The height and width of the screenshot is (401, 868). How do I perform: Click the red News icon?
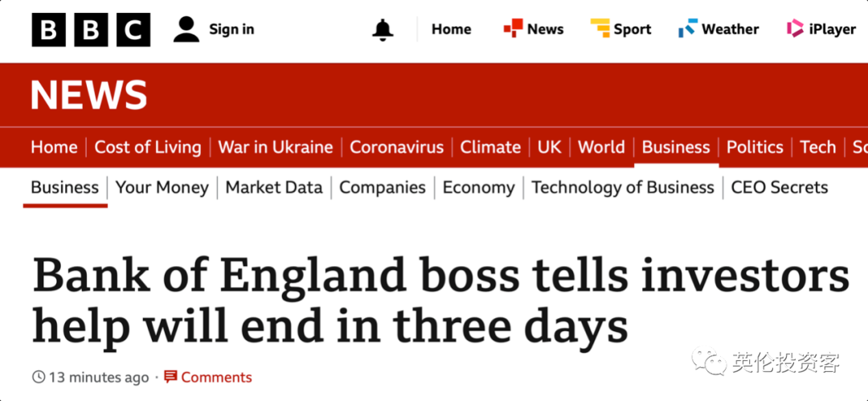click(513, 28)
